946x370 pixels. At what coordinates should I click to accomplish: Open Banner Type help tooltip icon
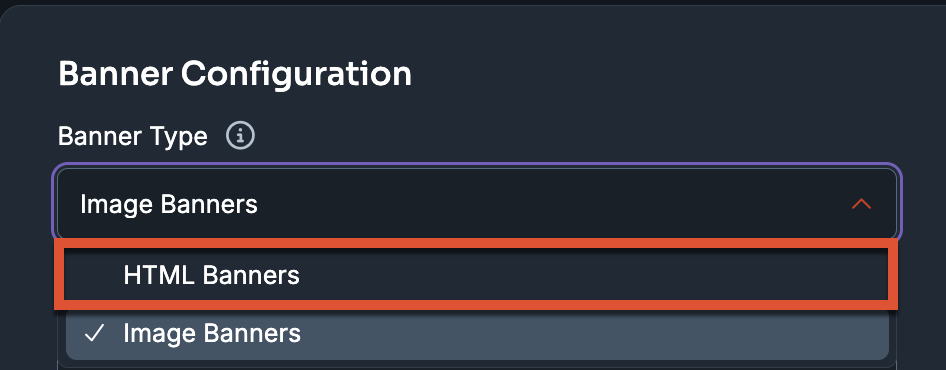(240, 136)
